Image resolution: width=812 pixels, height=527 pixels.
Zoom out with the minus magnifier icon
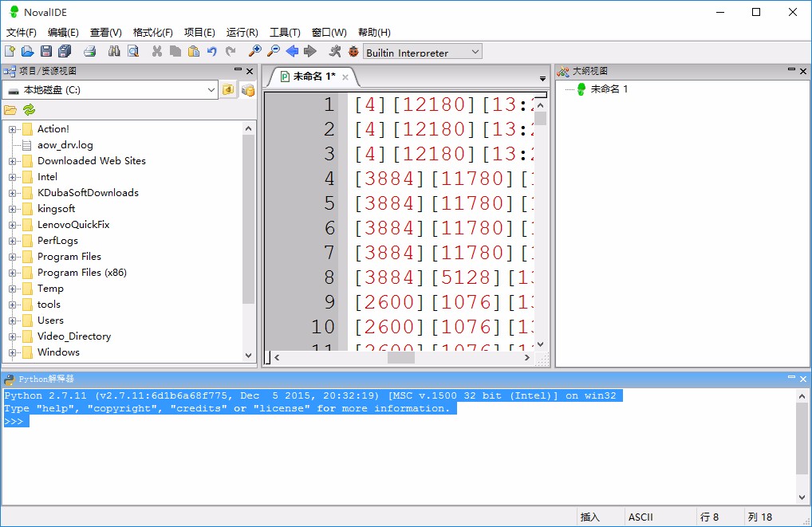pyautogui.click(x=274, y=51)
